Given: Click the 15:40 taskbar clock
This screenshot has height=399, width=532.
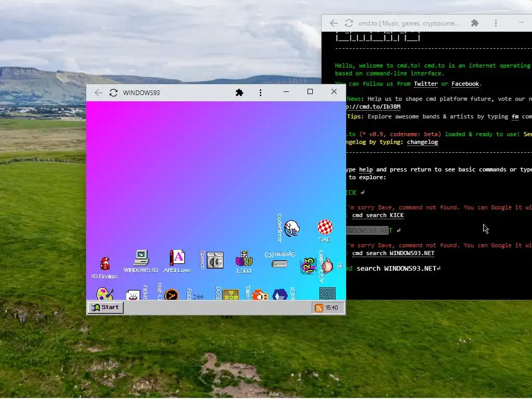Looking at the screenshot, I should click(x=332, y=308).
